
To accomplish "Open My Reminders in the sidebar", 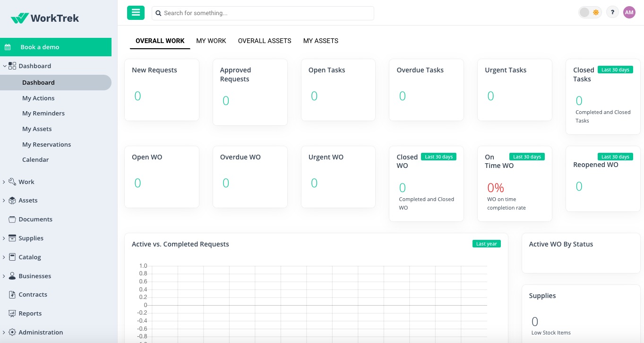I will pyautogui.click(x=43, y=114).
